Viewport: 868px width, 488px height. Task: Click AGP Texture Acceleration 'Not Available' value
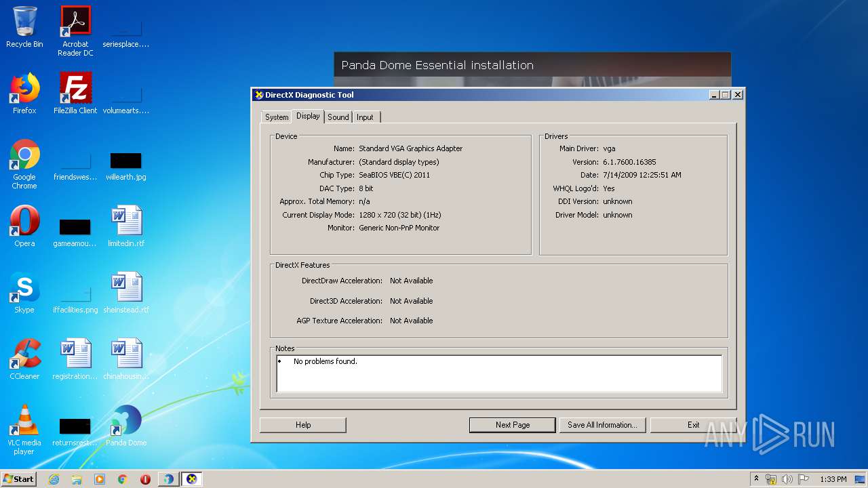click(412, 321)
